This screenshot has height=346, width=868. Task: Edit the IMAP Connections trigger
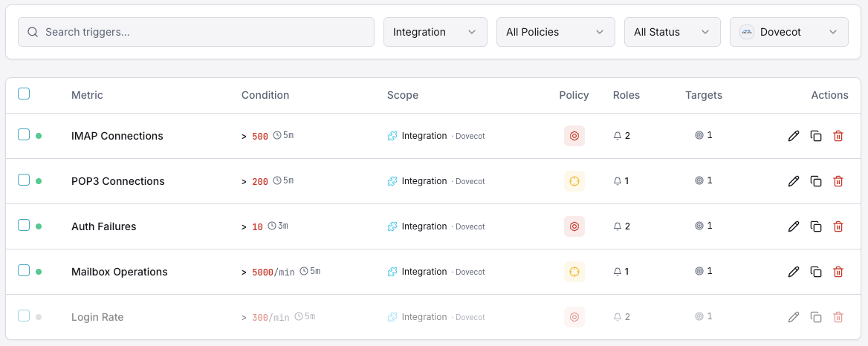pos(794,136)
